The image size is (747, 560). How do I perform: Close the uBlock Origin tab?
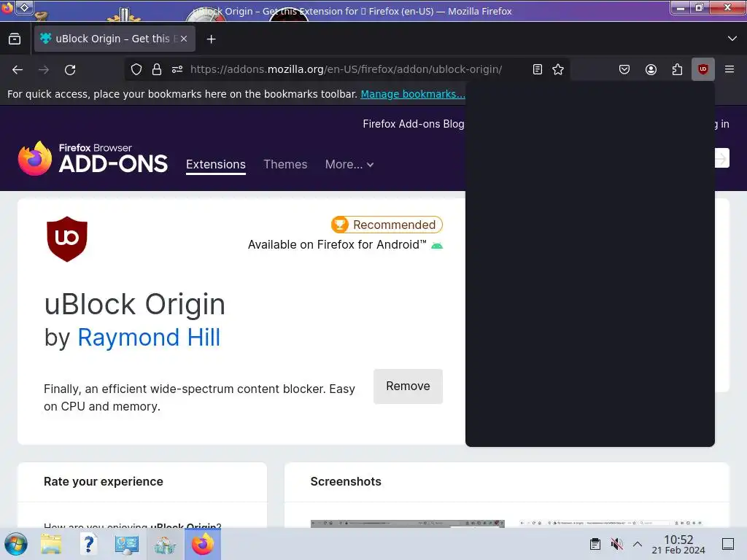(x=184, y=39)
